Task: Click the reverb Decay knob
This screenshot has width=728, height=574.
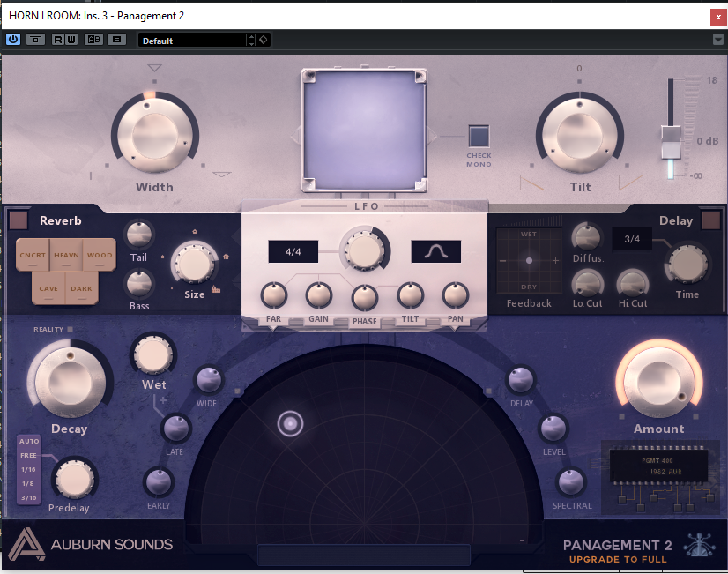Action: tap(71, 382)
